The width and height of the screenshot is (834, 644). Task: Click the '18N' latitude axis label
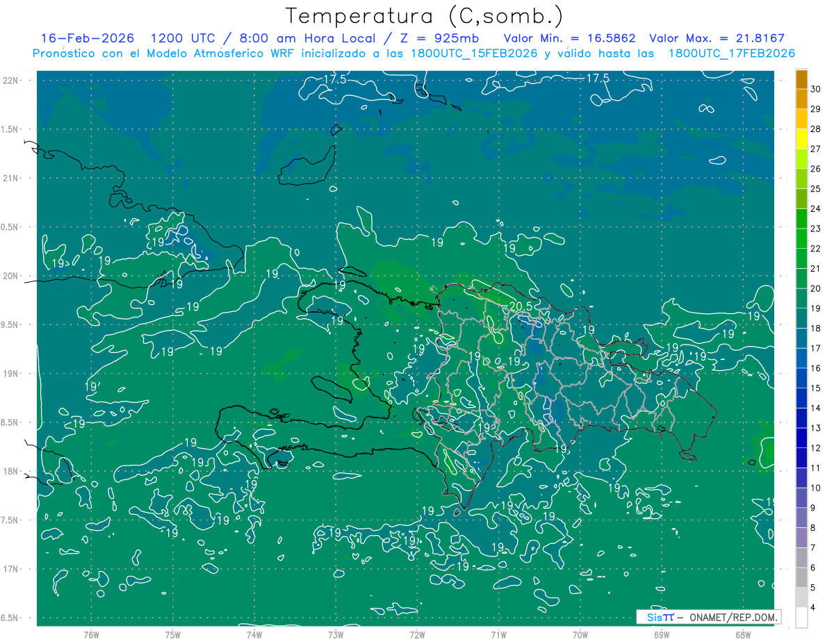(x=12, y=471)
